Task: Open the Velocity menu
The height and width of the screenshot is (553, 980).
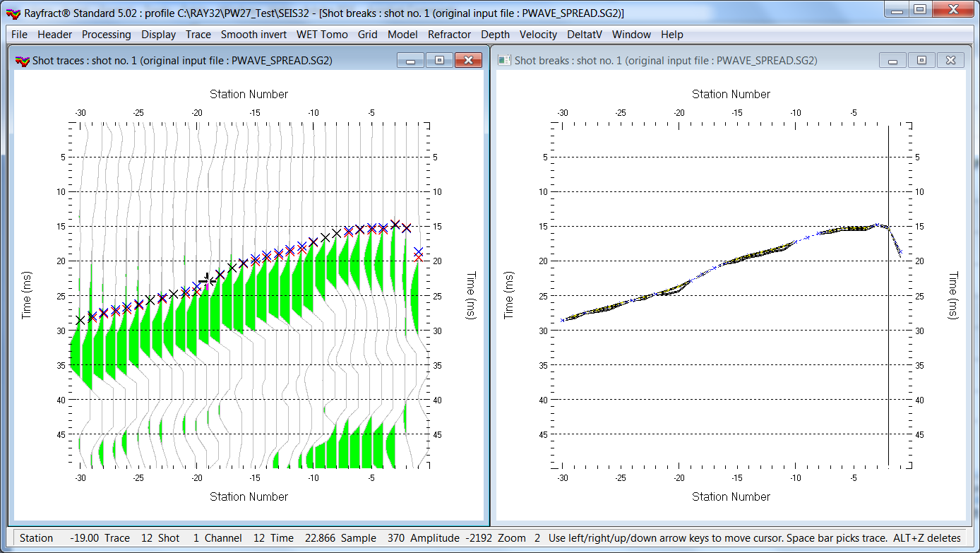Action: (x=538, y=35)
